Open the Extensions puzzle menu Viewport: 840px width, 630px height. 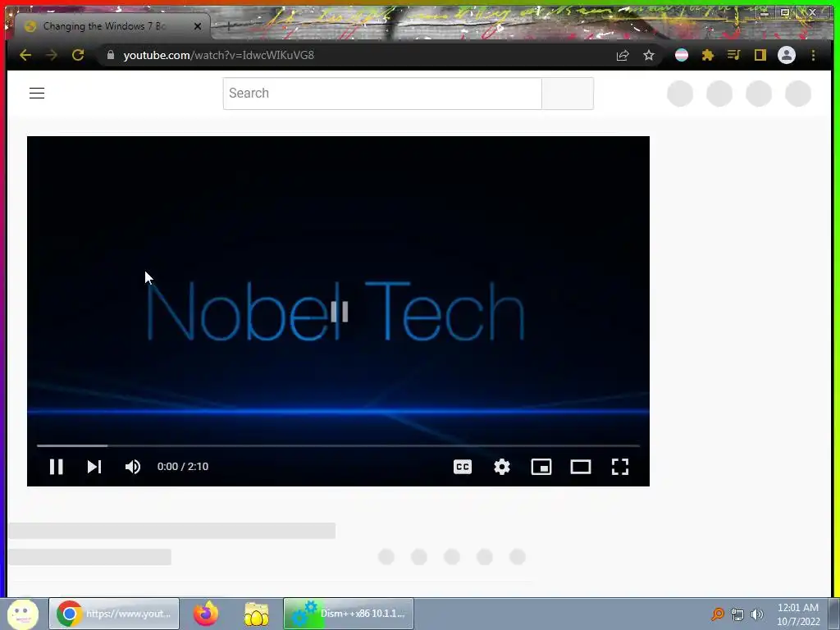pos(708,55)
